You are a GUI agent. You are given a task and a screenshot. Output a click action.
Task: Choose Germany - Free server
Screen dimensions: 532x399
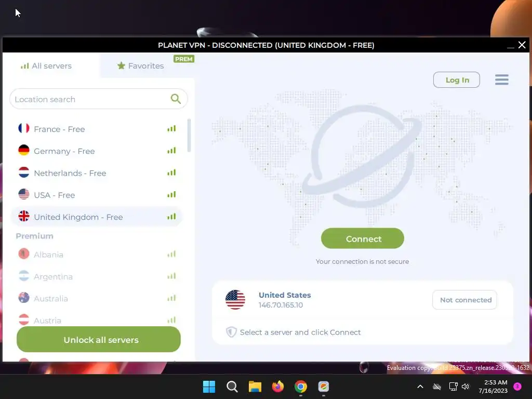click(97, 151)
